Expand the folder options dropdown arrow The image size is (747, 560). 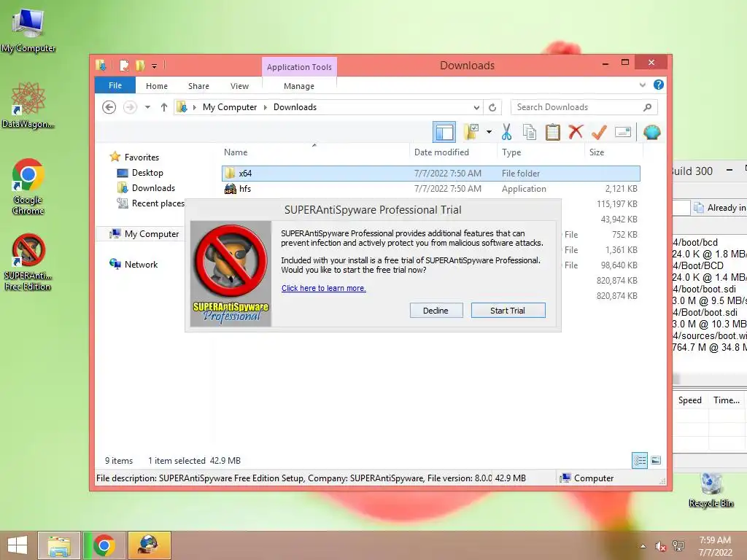click(x=489, y=132)
